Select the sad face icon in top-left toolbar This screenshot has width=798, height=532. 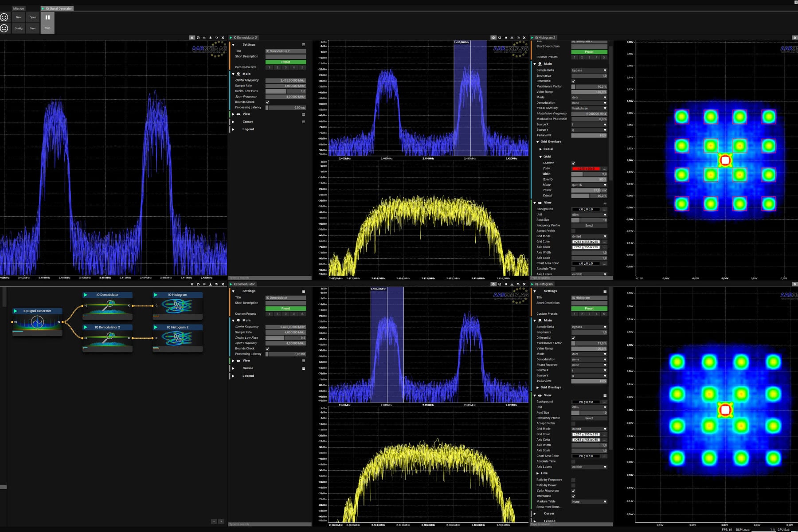click(x=4, y=29)
